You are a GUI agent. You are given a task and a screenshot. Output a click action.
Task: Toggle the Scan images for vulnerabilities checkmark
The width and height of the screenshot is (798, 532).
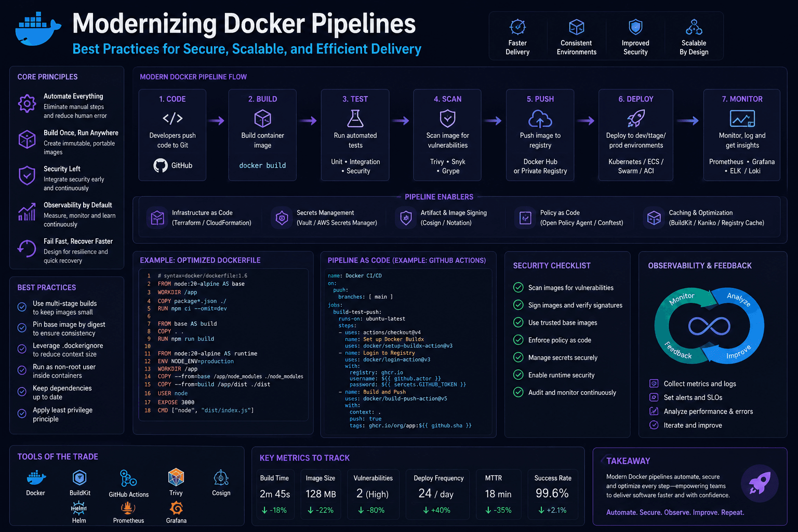(x=518, y=287)
